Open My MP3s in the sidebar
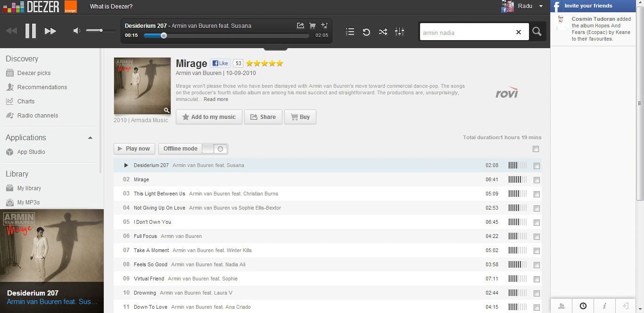 coord(28,203)
